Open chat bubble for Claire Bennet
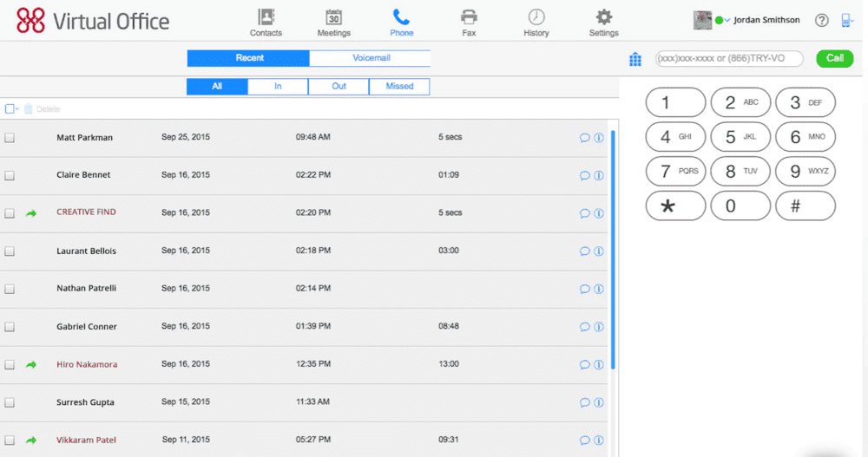868x457 pixels. click(x=584, y=175)
